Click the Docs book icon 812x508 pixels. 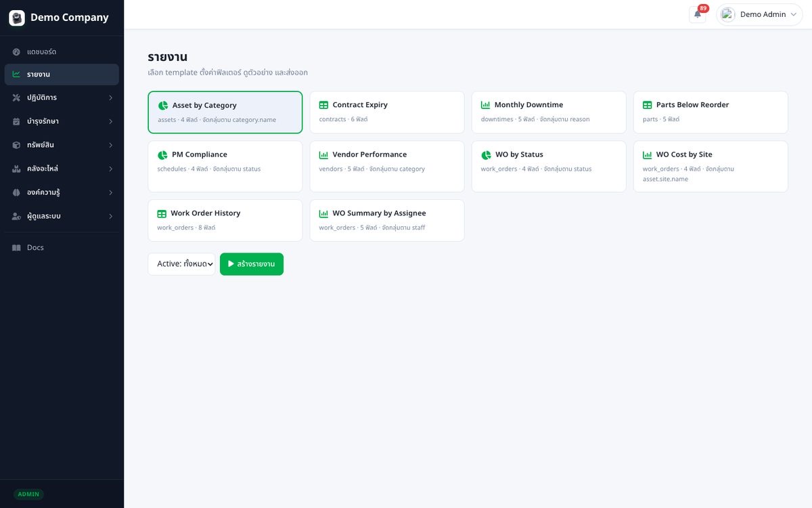(x=16, y=248)
